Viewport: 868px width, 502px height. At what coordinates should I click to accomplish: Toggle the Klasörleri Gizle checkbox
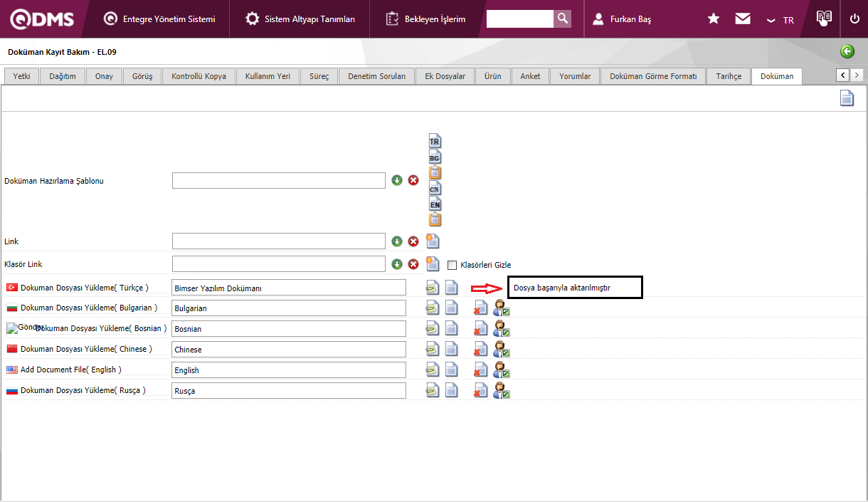click(452, 265)
